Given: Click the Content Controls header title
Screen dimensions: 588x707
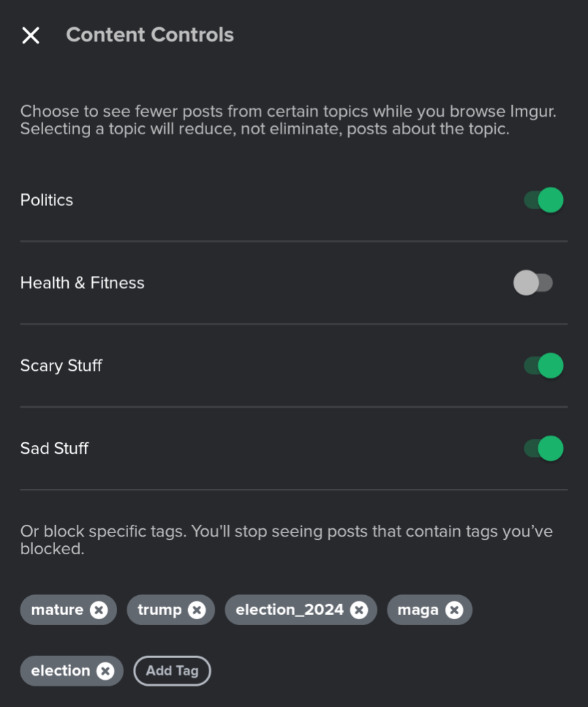Looking at the screenshot, I should [x=150, y=35].
